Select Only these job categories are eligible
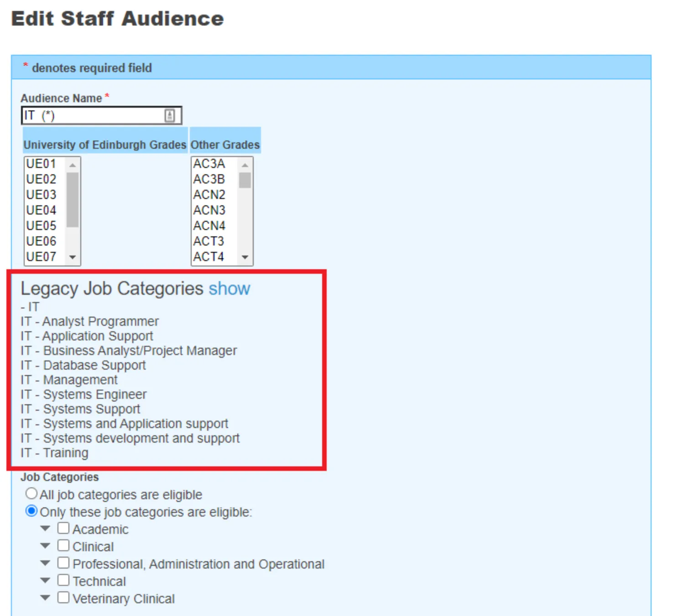Viewport: 699px width, 616px height. click(x=31, y=511)
